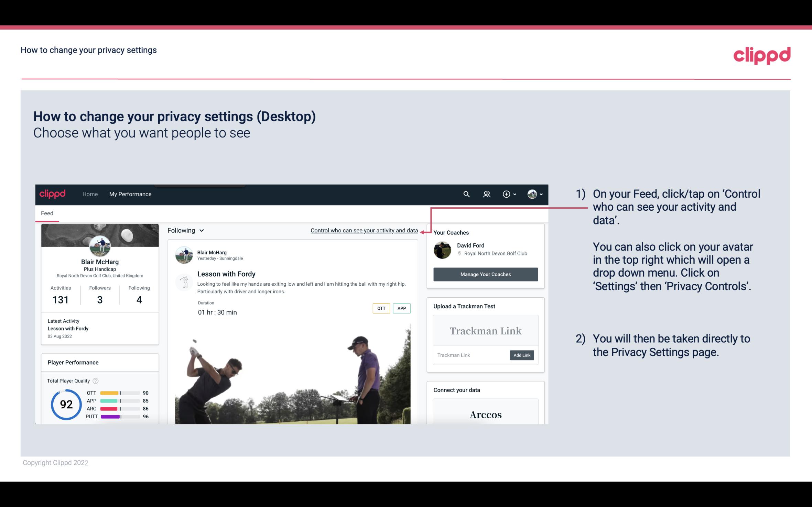This screenshot has width=812, height=507.
Task: Click the user avatar icon top right
Action: pos(532,194)
